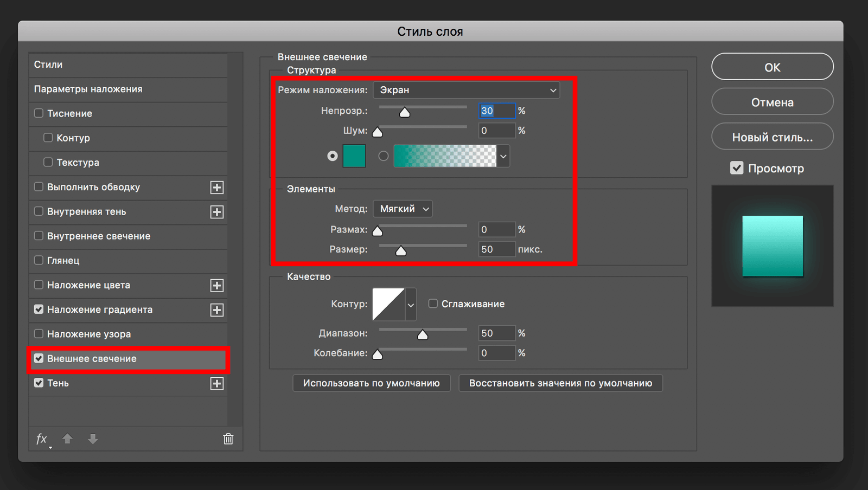Screen dimensions: 868x490
Task: Move effect up with arrow icon
Action: coord(67,439)
